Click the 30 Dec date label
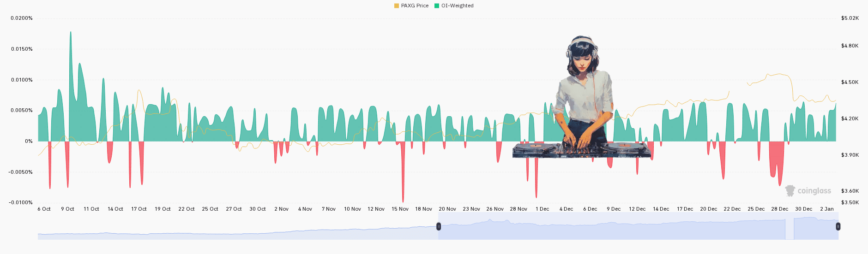The height and width of the screenshot is (254, 868). coord(804,209)
